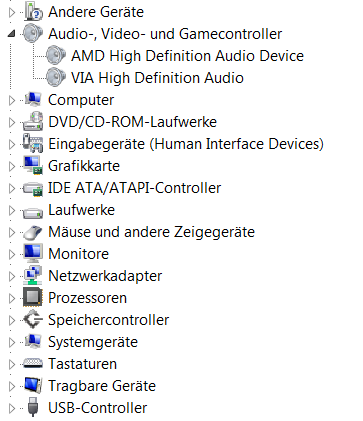Click the Grafikkarte display adapter icon
The height and width of the screenshot is (421, 363).
[x=33, y=166]
